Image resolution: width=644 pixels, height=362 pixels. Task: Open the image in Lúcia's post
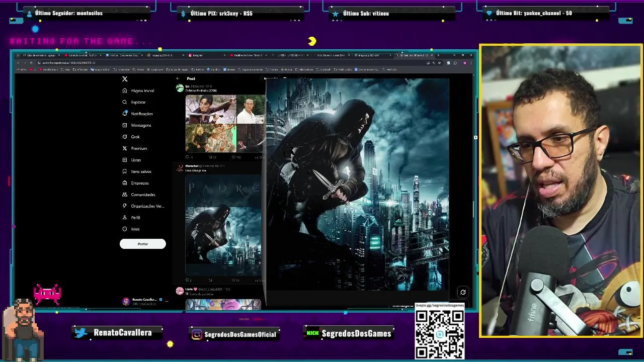(223, 304)
